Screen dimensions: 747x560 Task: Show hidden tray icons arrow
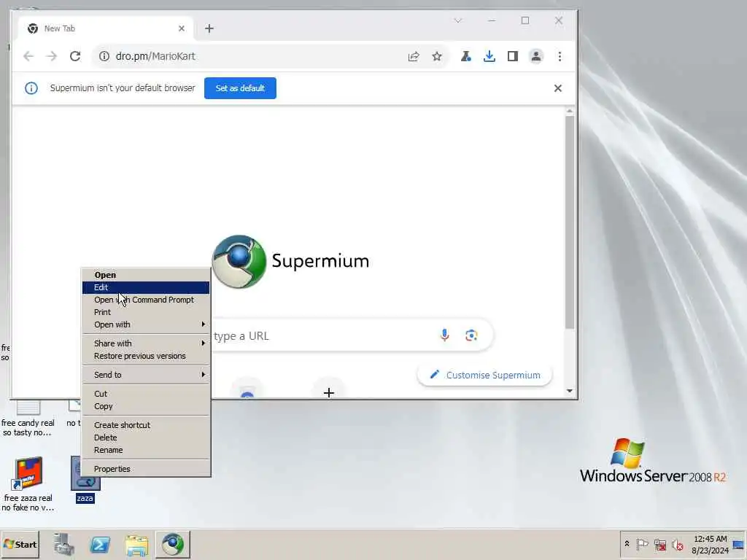point(627,544)
